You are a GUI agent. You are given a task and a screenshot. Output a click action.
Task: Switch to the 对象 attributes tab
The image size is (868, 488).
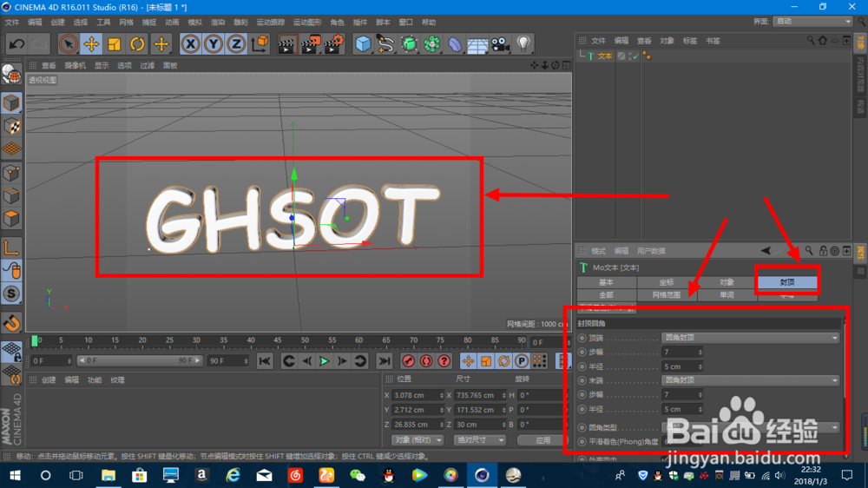[x=727, y=282]
